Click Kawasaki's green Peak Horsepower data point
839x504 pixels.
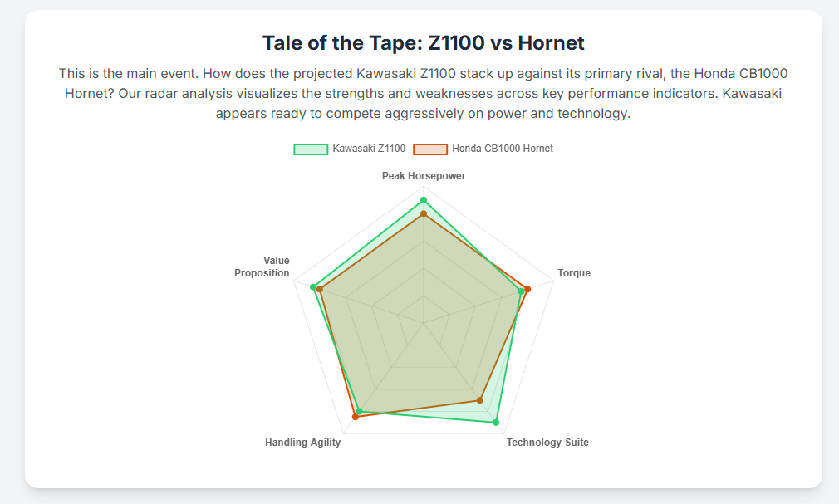424,200
